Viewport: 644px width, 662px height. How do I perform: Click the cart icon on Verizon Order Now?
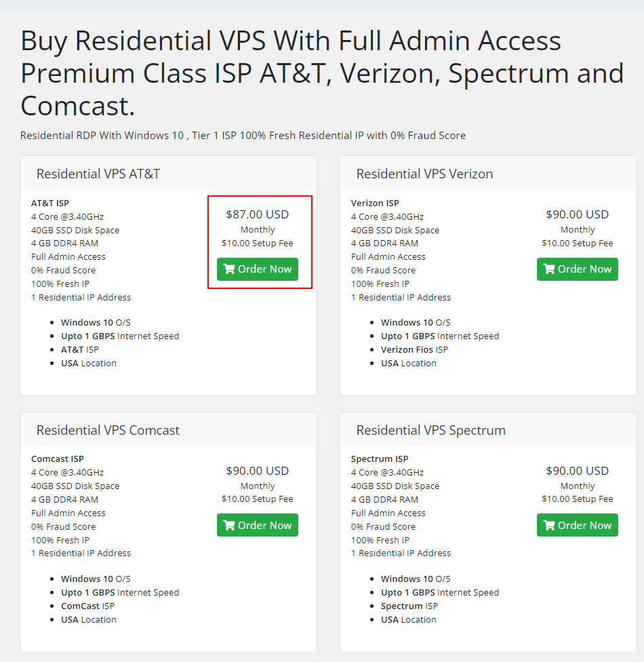pos(549,269)
